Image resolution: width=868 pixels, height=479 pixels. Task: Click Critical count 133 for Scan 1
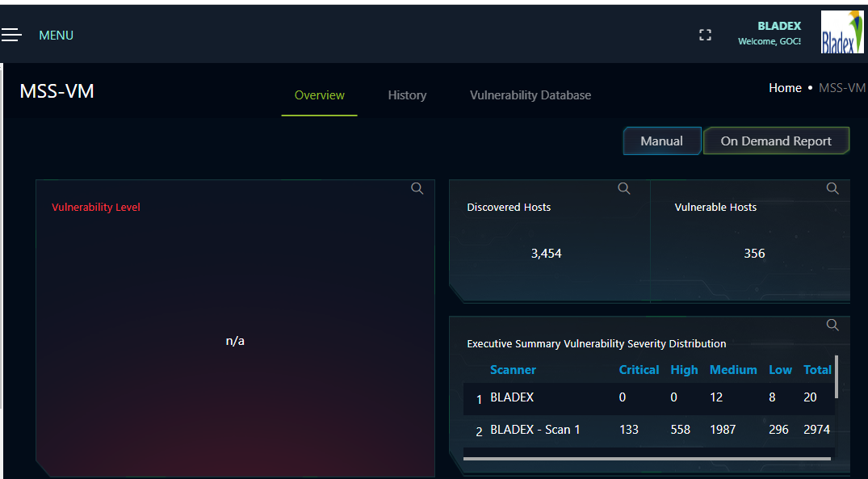click(x=629, y=430)
